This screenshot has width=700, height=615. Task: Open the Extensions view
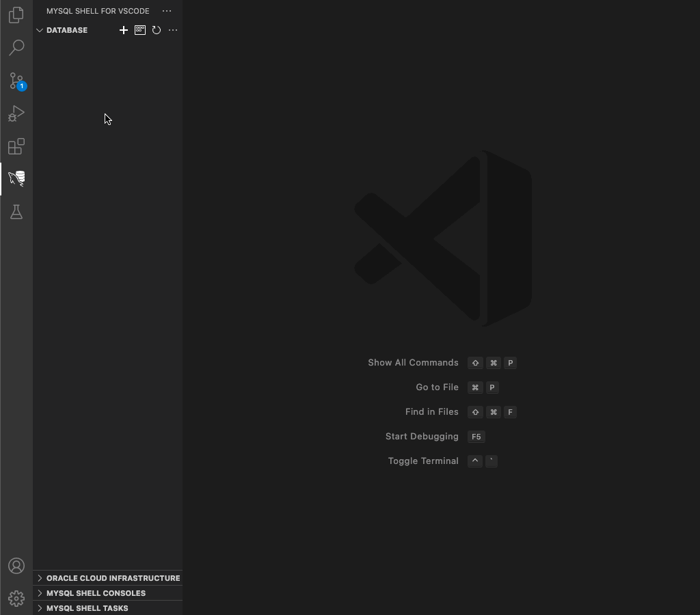(x=16, y=146)
